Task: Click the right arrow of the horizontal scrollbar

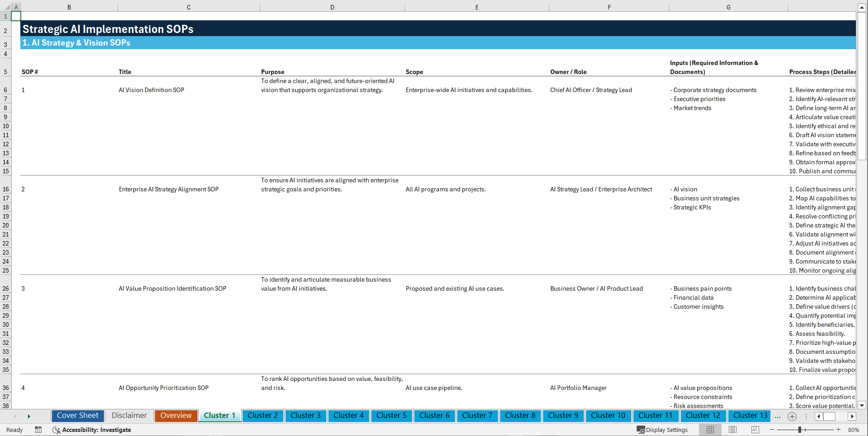Action: click(852, 416)
